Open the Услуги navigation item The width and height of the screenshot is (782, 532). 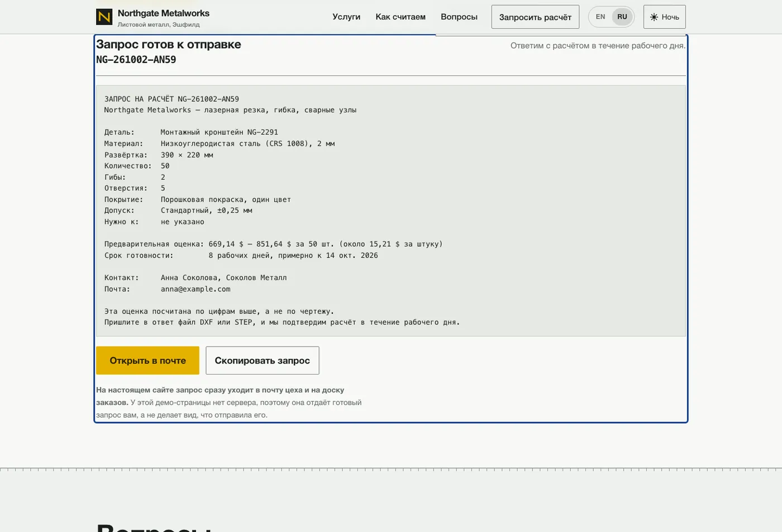tap(346, 17)
